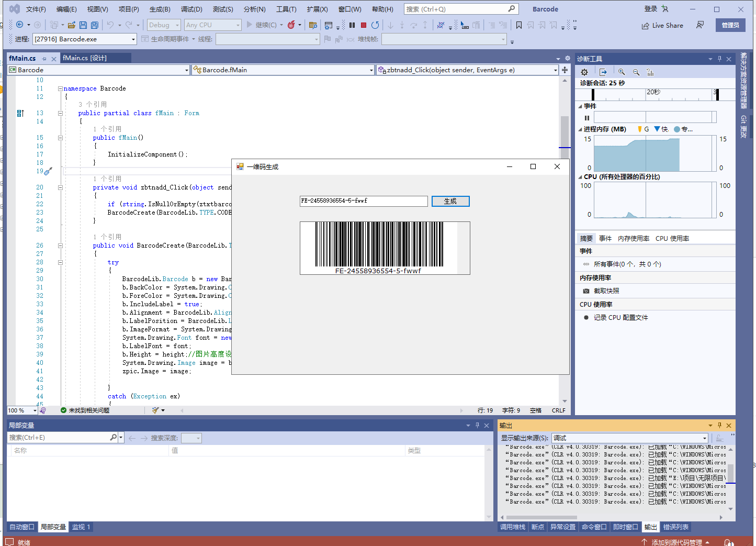Open the Any CPU platform dropdown
The height and width of the screenshot is (546, 756).
point(213,25)
